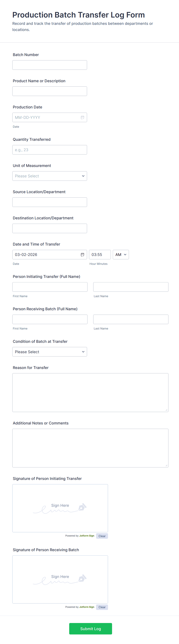
Task: Open the transfer date calendar icon
Action: click(83, 255)
